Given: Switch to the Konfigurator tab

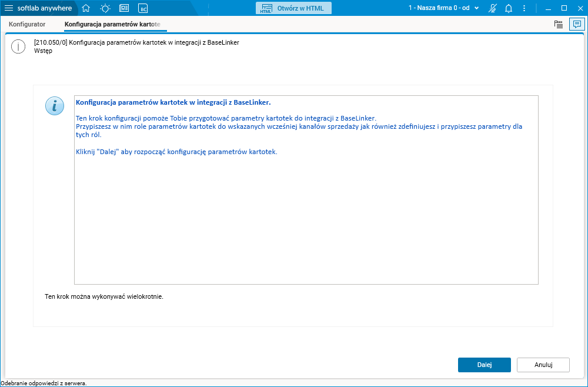Looking at the screenshot, I should [27, 24].
